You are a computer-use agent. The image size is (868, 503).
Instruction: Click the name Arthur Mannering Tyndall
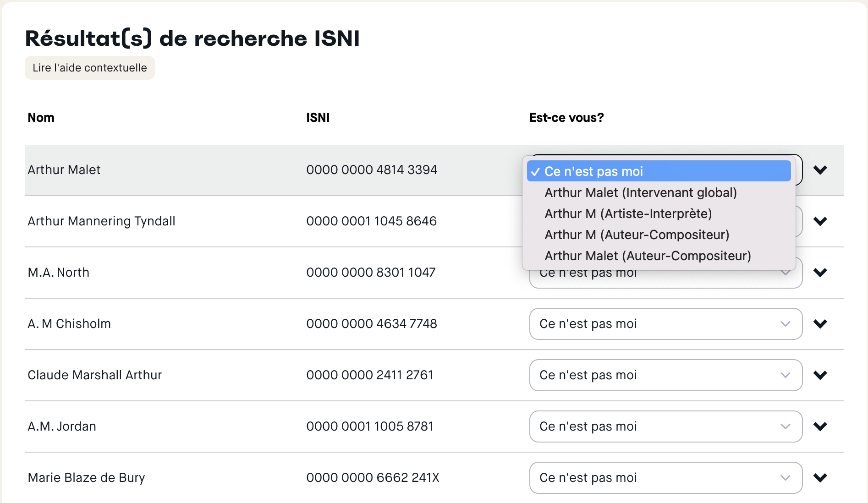[x=101, y=221]
